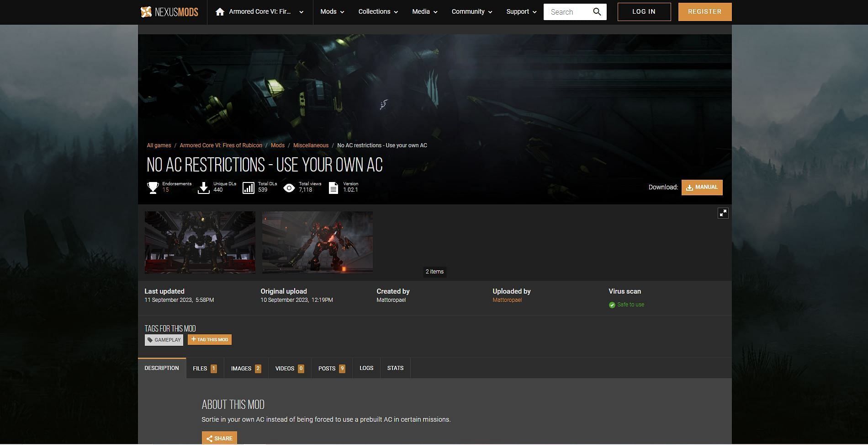Viewport: 868px width, 445px height.
Task: Open the Community dropdown menu
Action: 471,12
